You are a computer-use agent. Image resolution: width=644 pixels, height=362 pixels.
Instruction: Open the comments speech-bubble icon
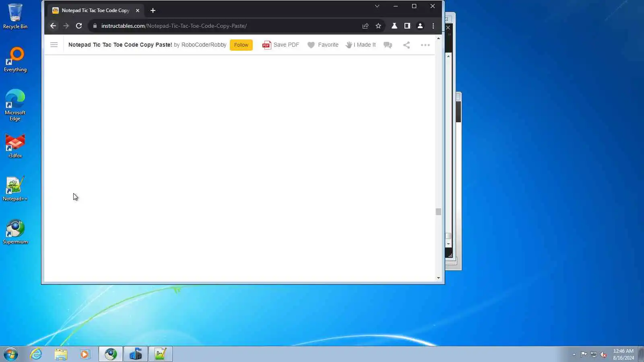(388, 45)
